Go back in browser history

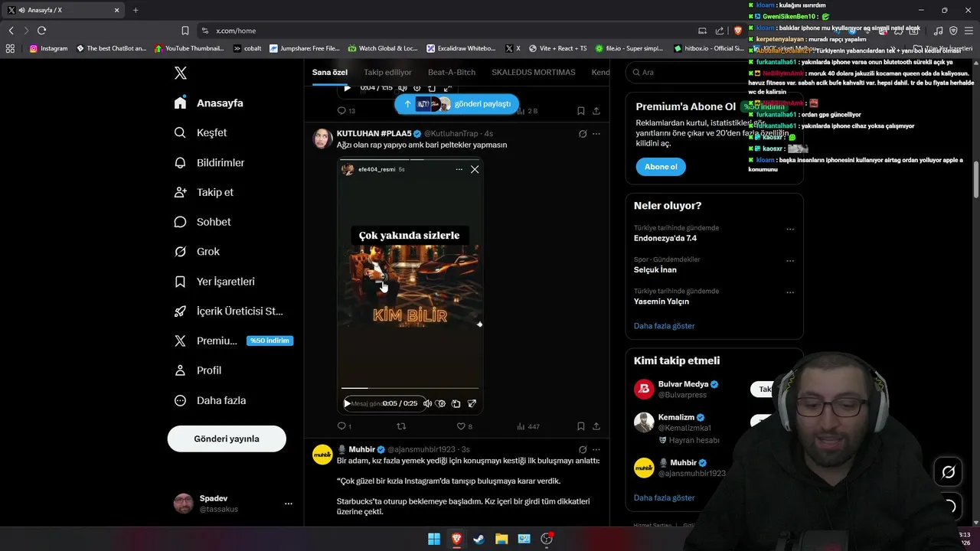(11, 31)
